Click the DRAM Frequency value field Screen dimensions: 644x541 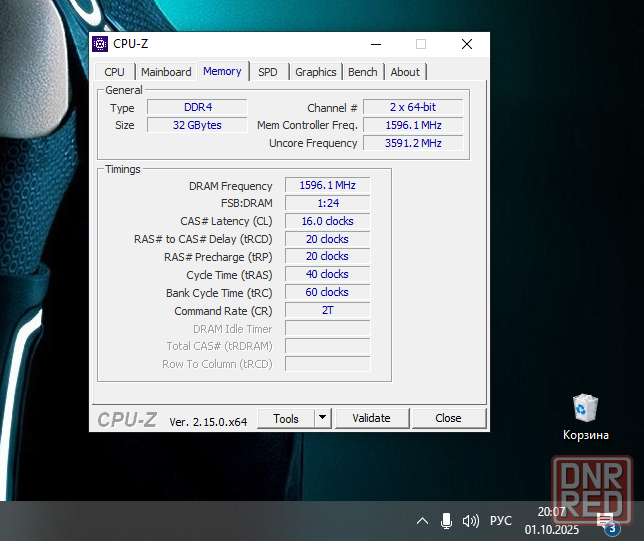327,186
